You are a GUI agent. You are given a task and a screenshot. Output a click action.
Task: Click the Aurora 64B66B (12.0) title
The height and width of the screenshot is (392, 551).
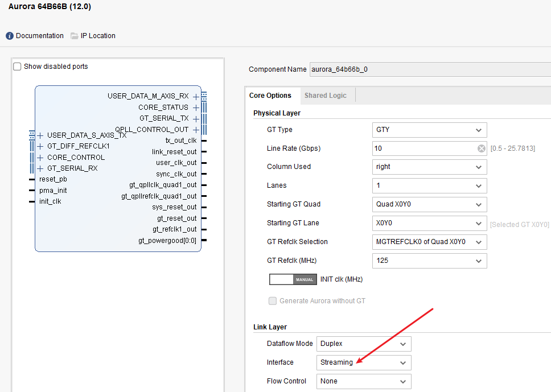point(50,7)
